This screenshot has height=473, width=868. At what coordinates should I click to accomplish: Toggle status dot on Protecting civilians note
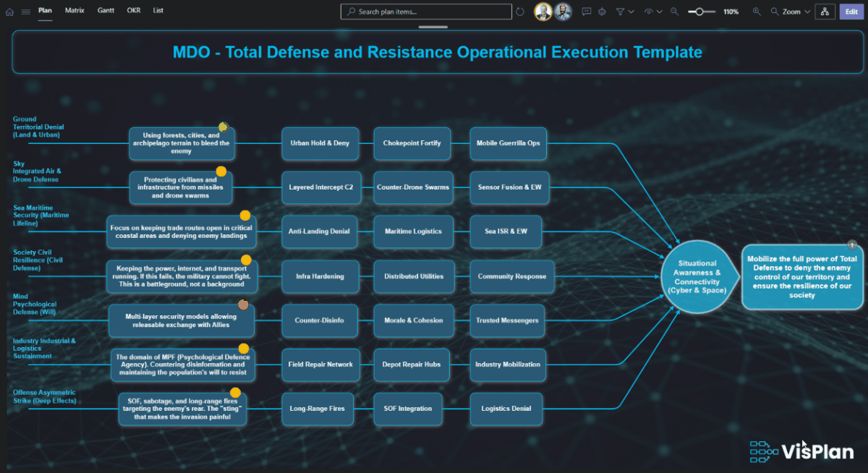point(221,171)
